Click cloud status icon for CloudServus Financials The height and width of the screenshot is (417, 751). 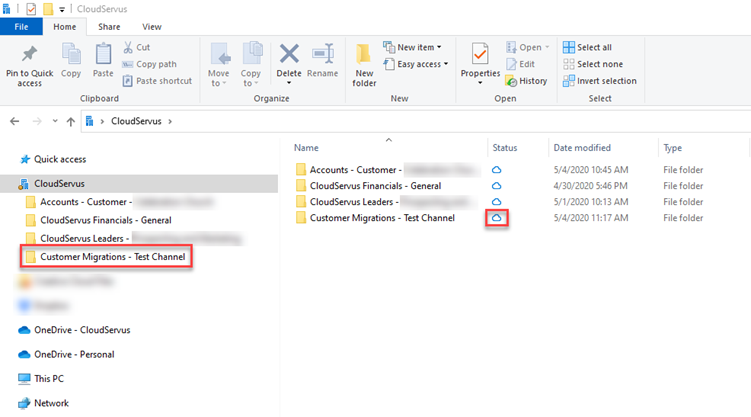pos(497,186)
